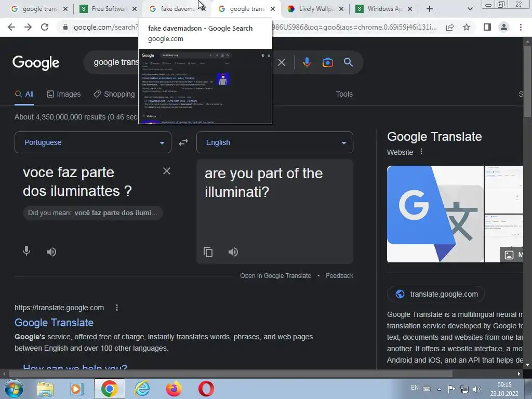Open the tab search chevron

(x=470, y=9)
